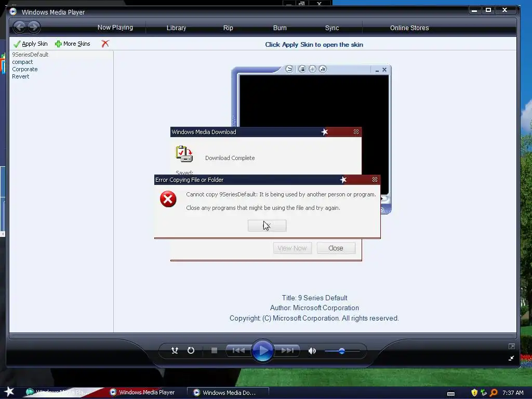
Task: Select Windows Media Do... taskbar button
Action: [x=228, y=393]
